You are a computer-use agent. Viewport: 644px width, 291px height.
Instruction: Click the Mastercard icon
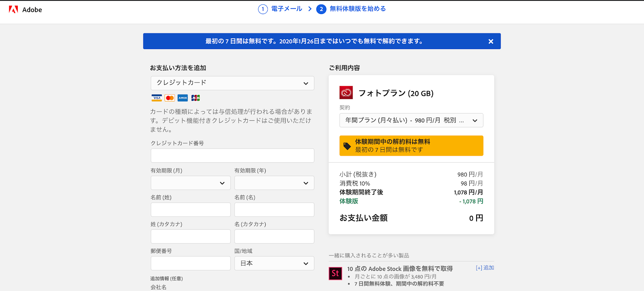[x=170, y=98]
